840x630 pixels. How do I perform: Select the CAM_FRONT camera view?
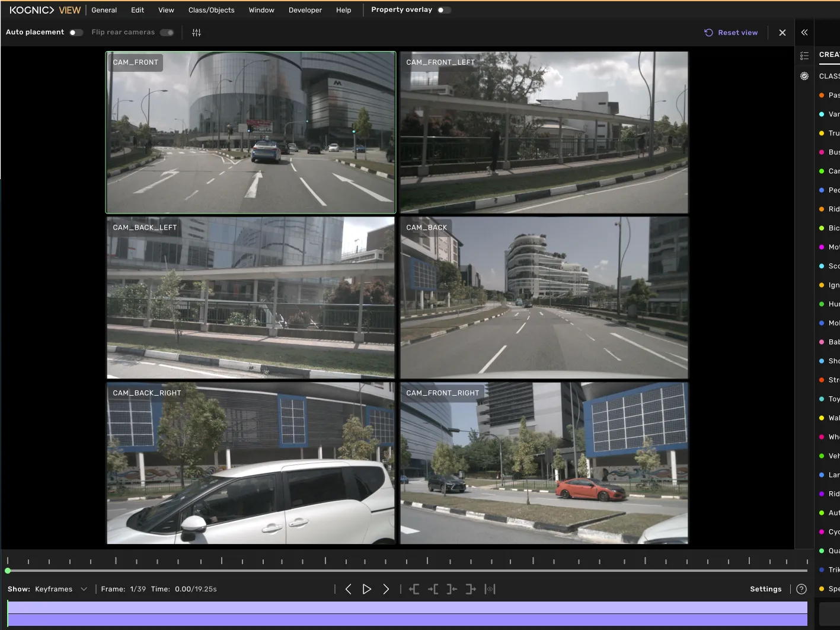251,132
